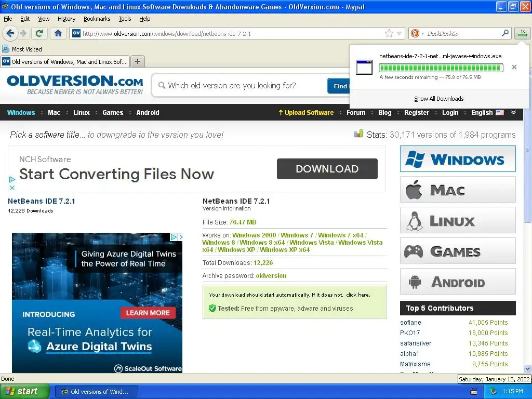Click the Login link
The height and width of the screenshot is (399, 532).
pos(450,113)
